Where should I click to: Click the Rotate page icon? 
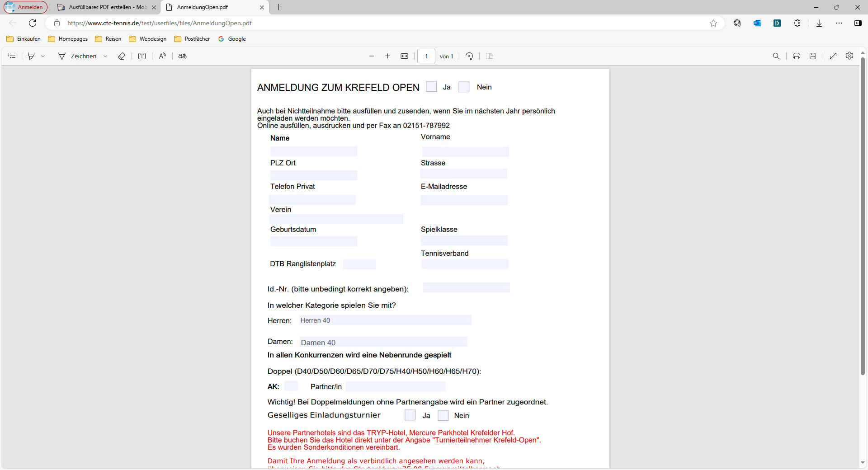coord(469,56)
